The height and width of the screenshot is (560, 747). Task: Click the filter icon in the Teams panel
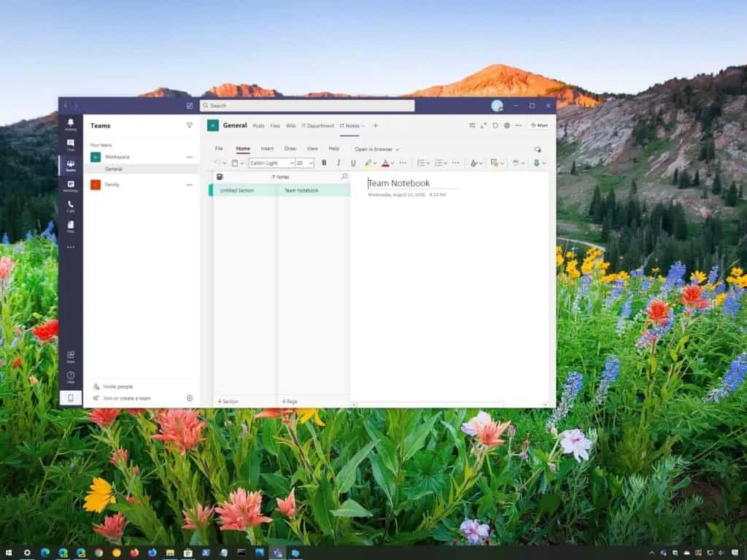tap(188, 125)
